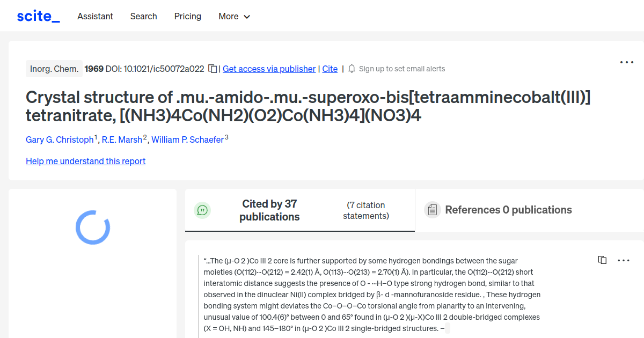This screenshot has height=338, width=644.
Task: Open author Gary G. Christoph's profile
Action: (x=60, y=139)
